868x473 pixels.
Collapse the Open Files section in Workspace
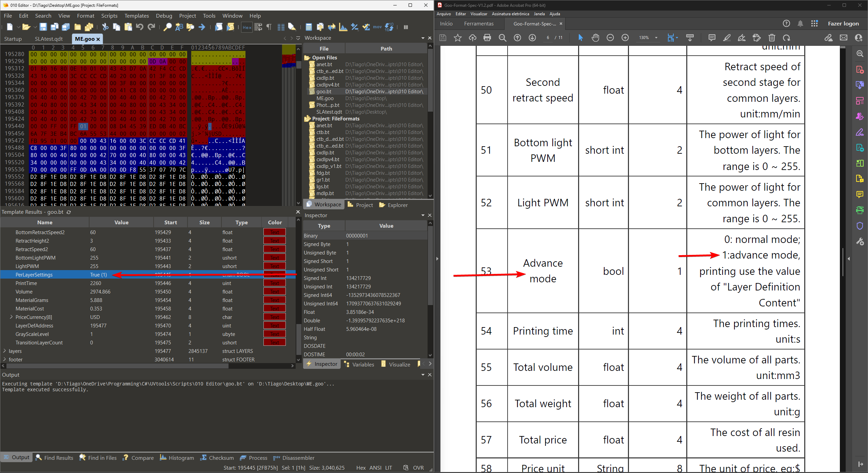(x=307, y=57)
